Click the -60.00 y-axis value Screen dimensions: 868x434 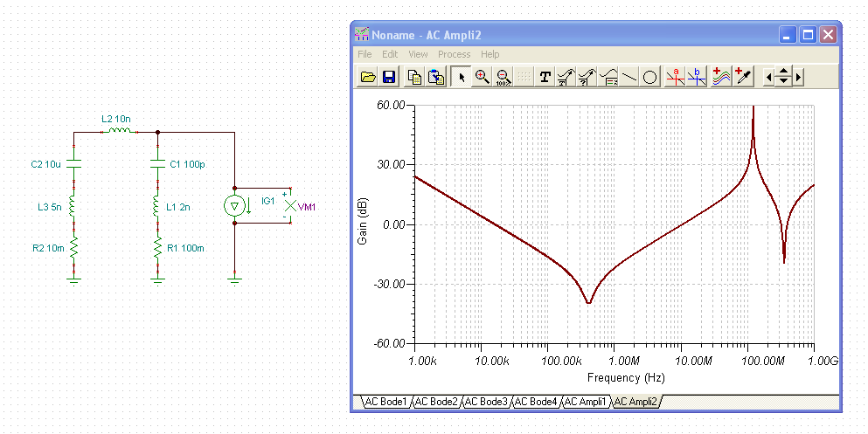click(x=388, y=343)
